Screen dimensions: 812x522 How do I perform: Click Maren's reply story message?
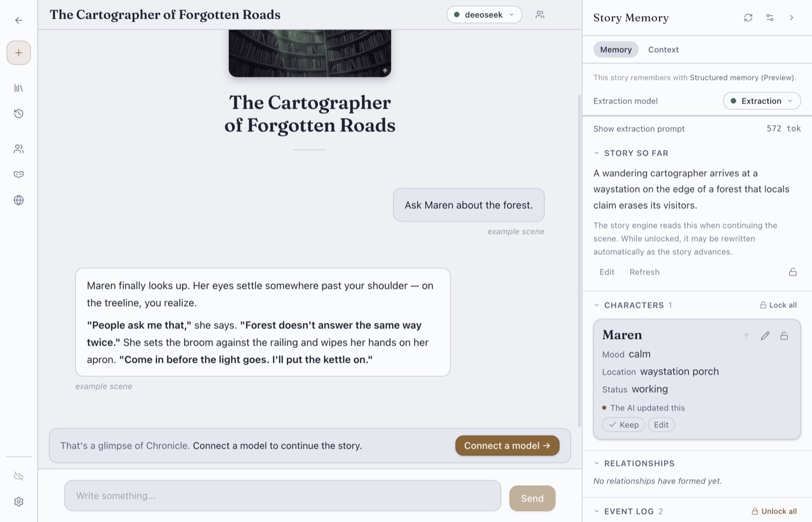pyautogui.click(x=263, y=322)
